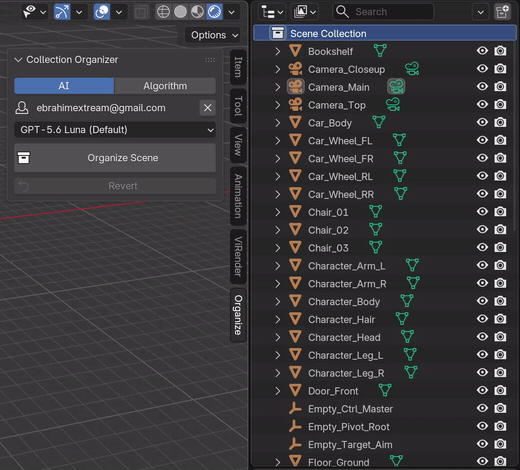The width and height of the screenshot is (520, 470).
Task: Open the outliner editor type dropdown
Action: point(272,12)
